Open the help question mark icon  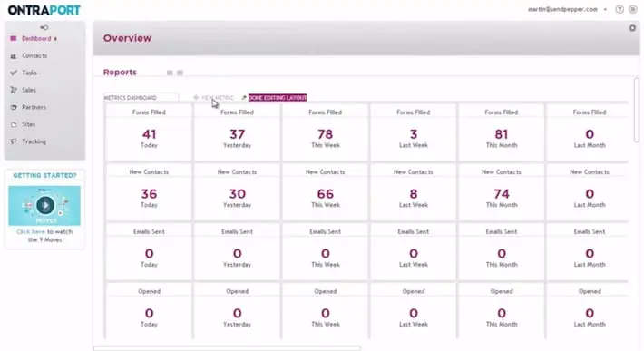tap(620, 9)
